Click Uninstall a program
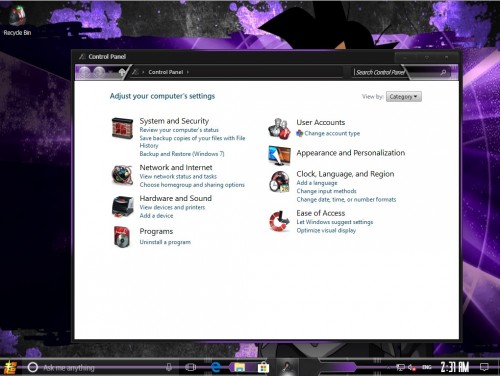Image resolution: width=500 pixels, height=376 pixels. pyautogui.click(x=165, y=242)
